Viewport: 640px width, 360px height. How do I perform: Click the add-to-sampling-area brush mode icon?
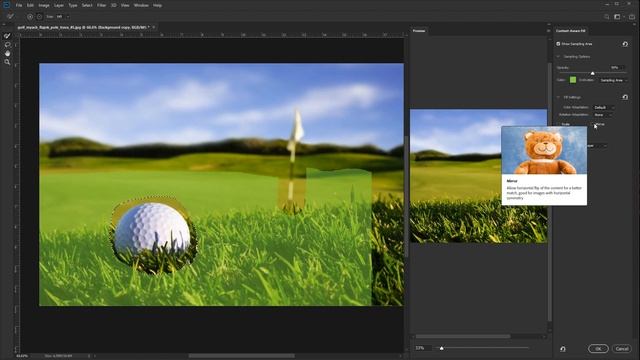(x=30, y=17)
